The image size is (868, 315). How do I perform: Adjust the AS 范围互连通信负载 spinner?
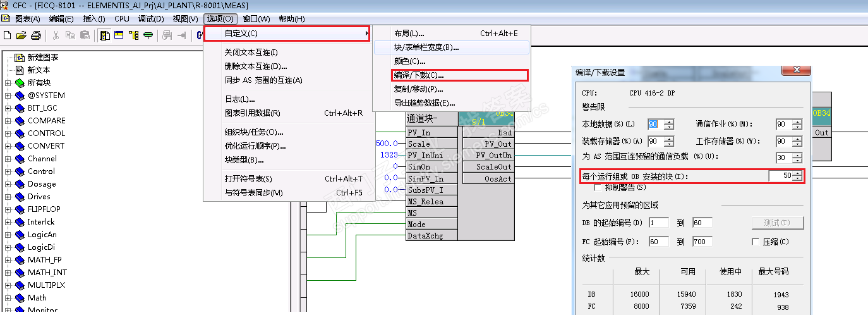point(798,157)
